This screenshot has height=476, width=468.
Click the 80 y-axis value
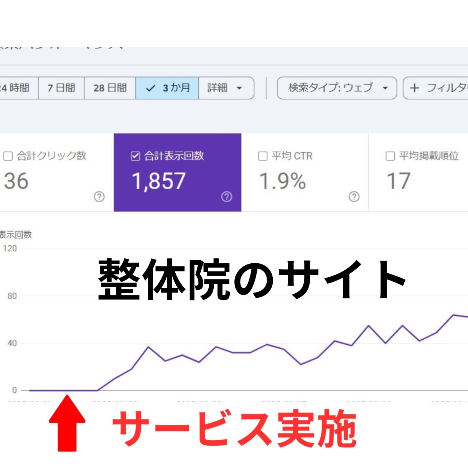12,296
